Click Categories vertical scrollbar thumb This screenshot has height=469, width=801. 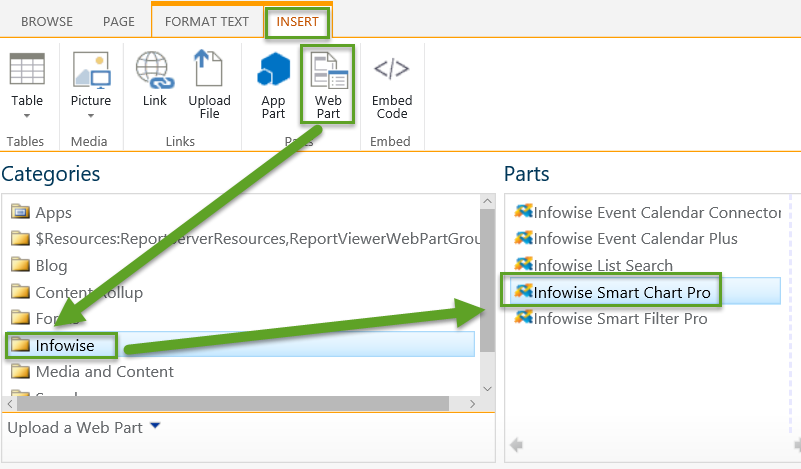click(x=487, y=280)
